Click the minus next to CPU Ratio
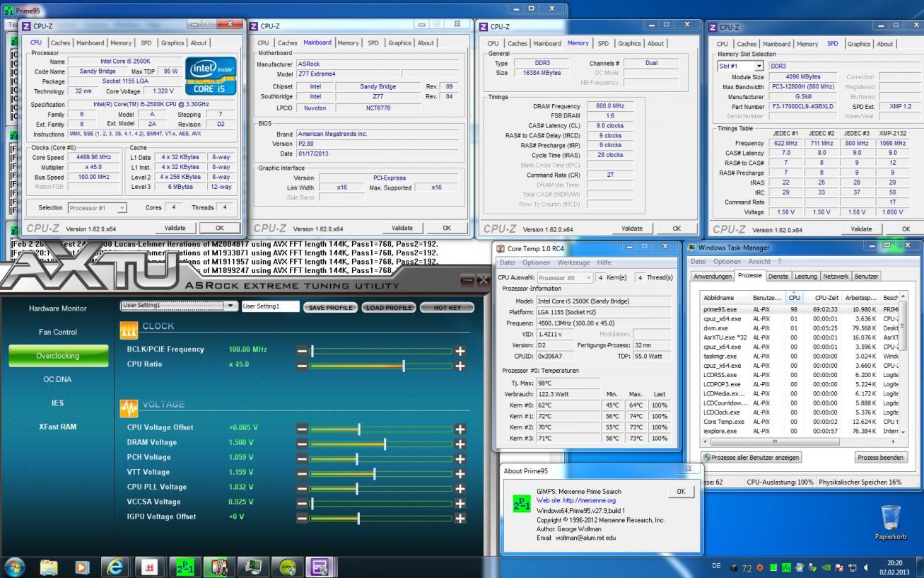The height and width of the screenshot is (578, 924). 302,366
